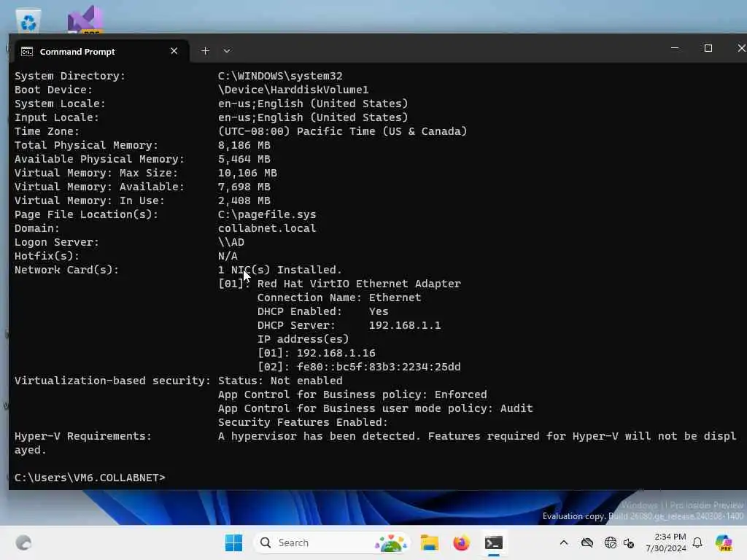Image resolution: width=747 pixels, height=560 pixels.
Task: Click the Total Physical Memory value 8,186 MB
Action: (x=244, y=145)
